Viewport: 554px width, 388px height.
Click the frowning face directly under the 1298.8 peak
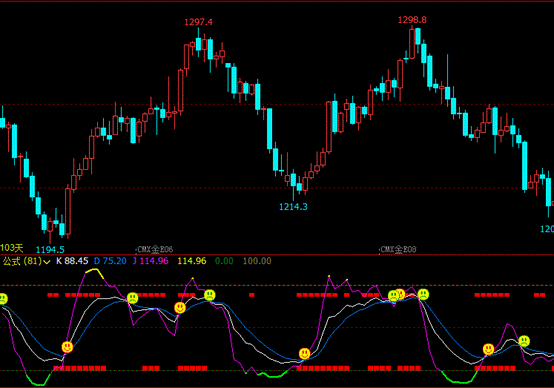[x=423, y=294]
